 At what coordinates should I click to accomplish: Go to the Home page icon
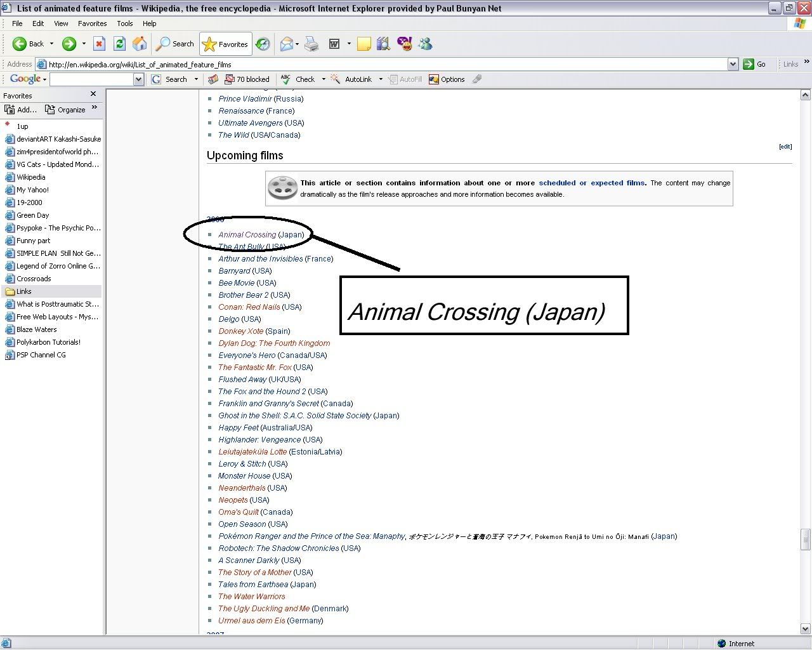(x=140, y=44)
